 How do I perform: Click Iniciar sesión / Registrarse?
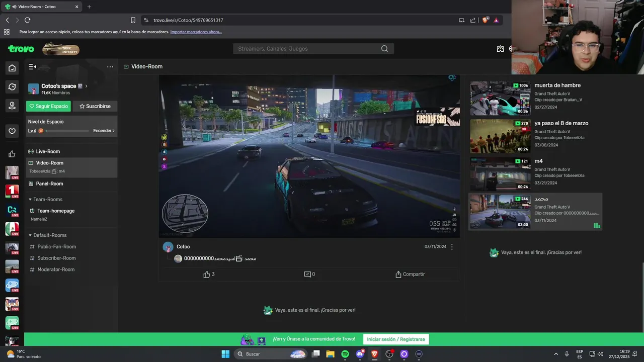coord(396,339)
